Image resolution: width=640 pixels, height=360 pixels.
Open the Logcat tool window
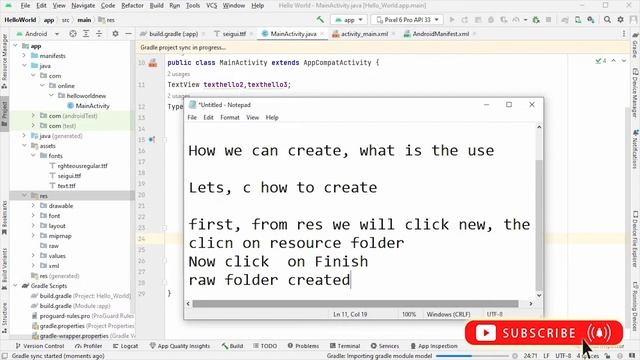click(125, 346)
